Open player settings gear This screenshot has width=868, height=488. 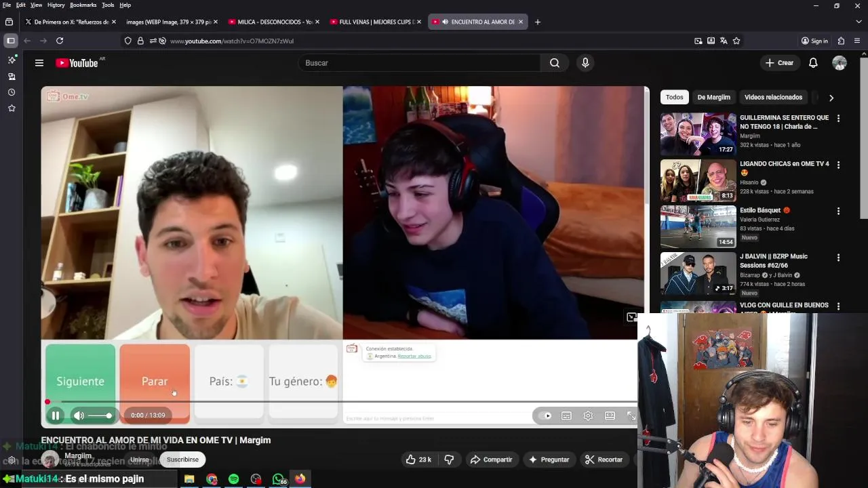[x=588, y=415]
